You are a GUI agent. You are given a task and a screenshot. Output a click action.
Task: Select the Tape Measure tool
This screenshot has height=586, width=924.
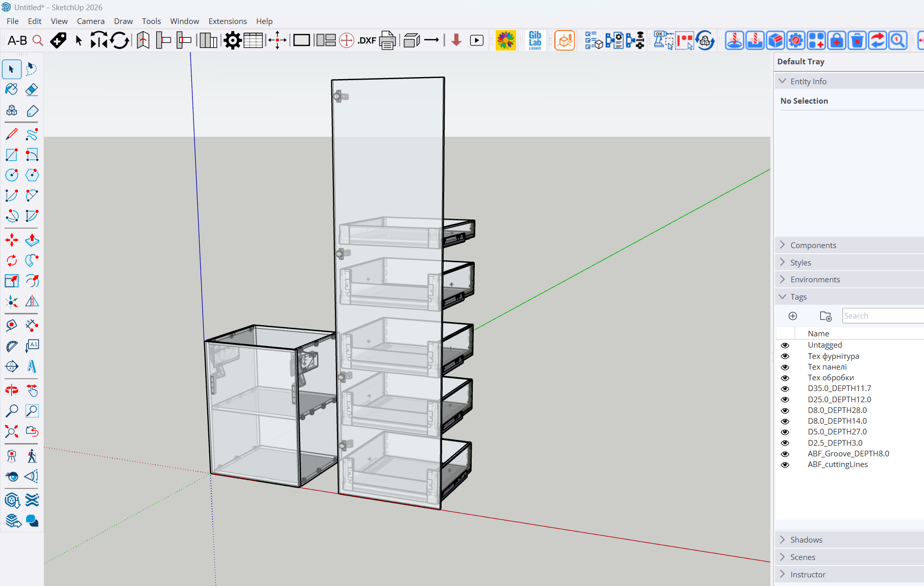point(12,325)
